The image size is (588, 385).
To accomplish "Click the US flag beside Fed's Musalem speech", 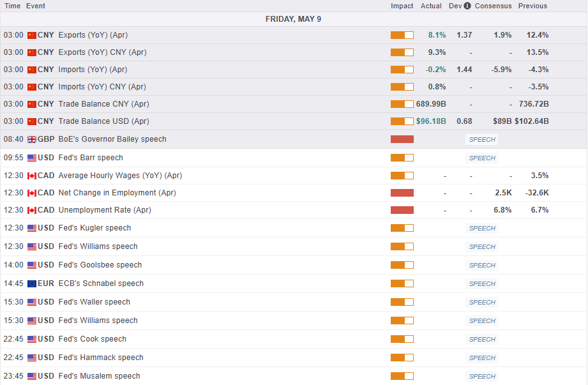I will pos(32,376).
